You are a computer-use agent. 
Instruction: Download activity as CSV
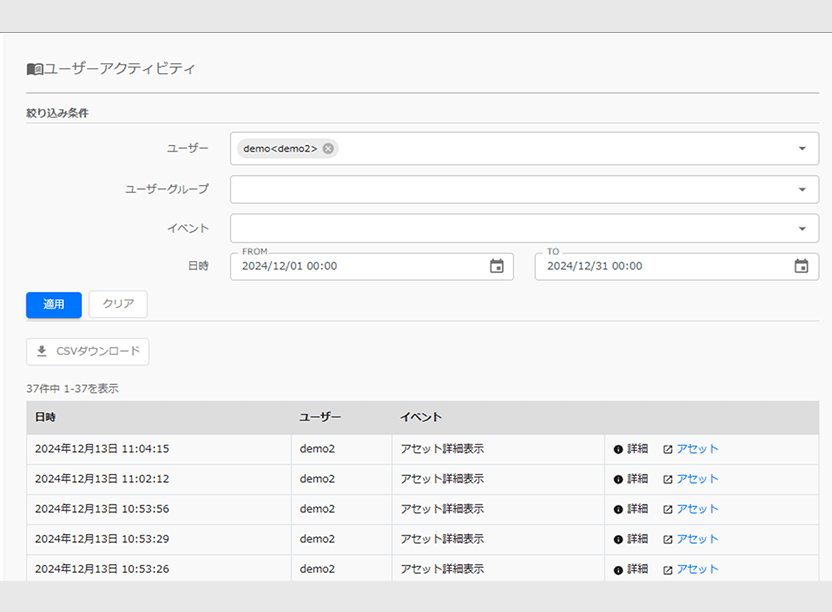click(88, 351)
